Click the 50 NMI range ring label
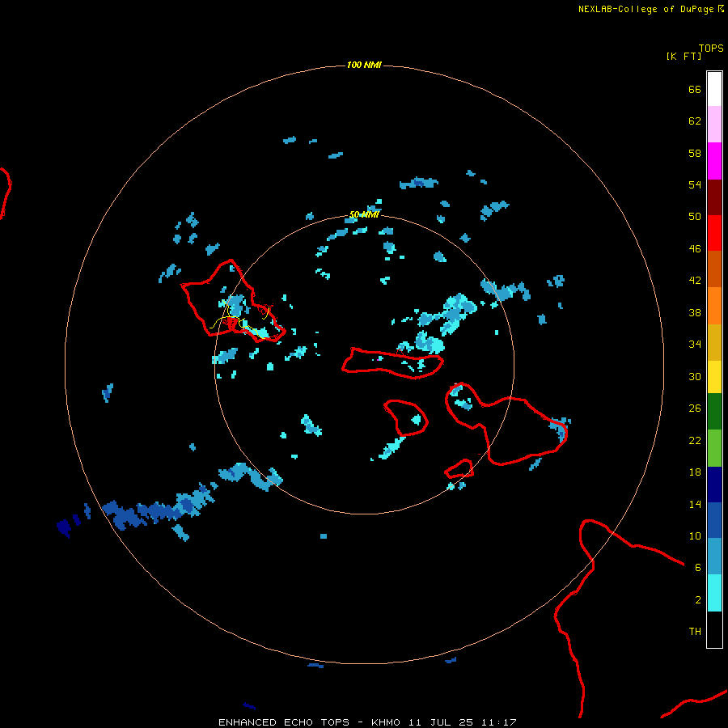The width and height of the screenshot is (728, 728). tap(364, 214)
